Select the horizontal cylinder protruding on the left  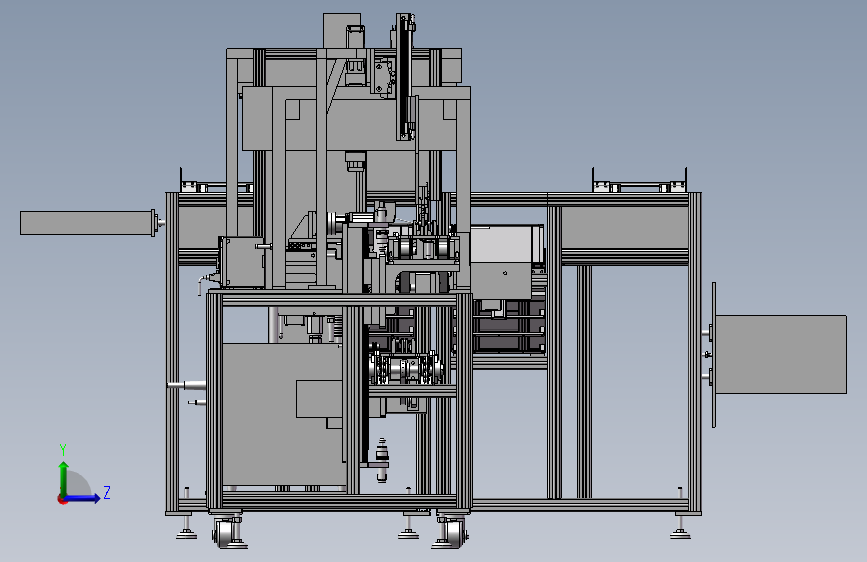click(86, 223)
